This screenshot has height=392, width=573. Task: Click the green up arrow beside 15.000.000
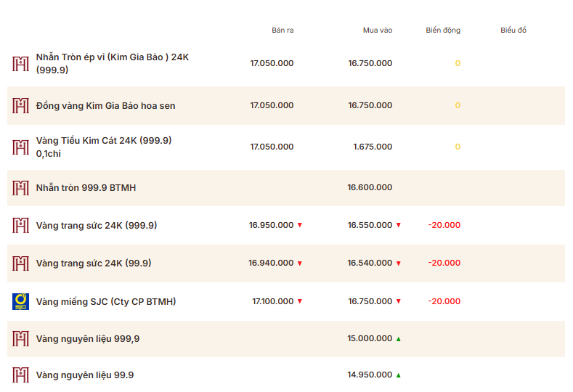click(398, 339)
